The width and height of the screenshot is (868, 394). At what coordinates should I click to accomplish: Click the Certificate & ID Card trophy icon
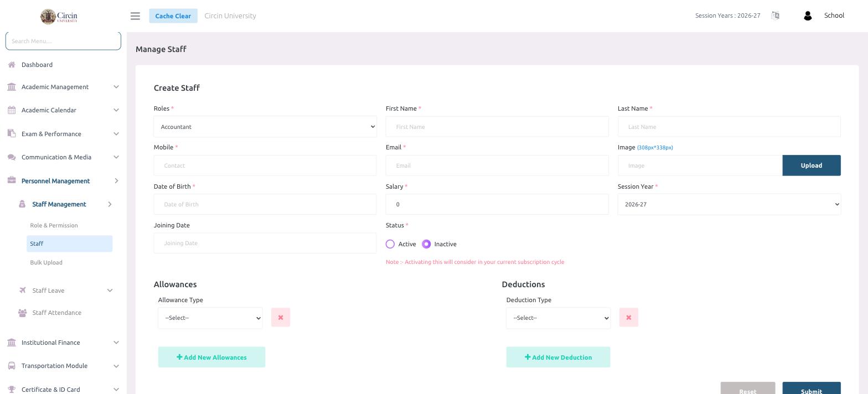point(12,390)
